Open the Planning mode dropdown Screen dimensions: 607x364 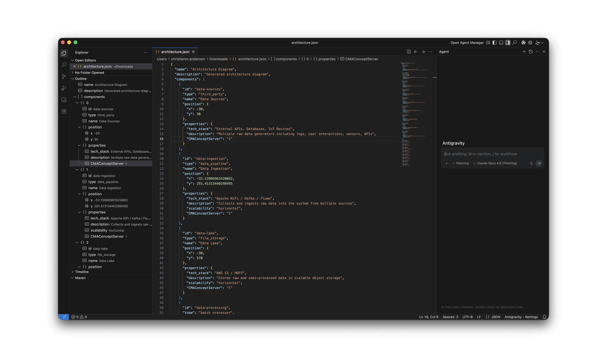(460, 163)
